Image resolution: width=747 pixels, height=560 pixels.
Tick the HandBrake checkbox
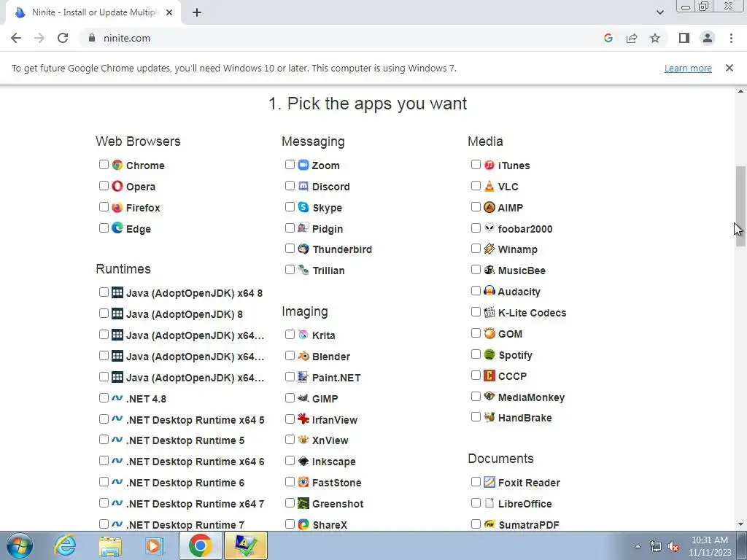tap(476, 417)
